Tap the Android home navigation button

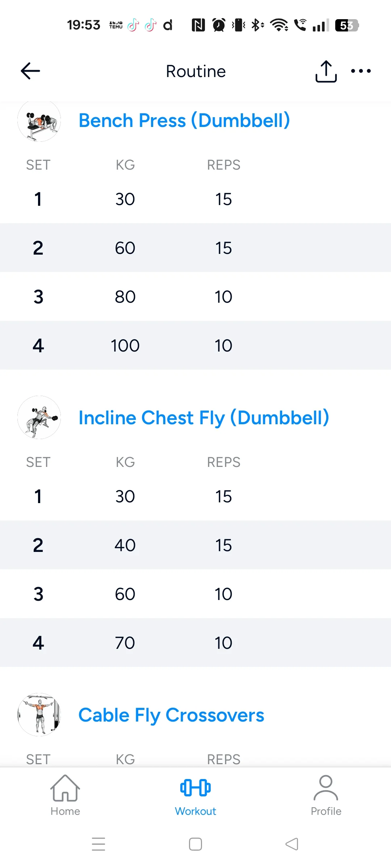click(195, 844)
